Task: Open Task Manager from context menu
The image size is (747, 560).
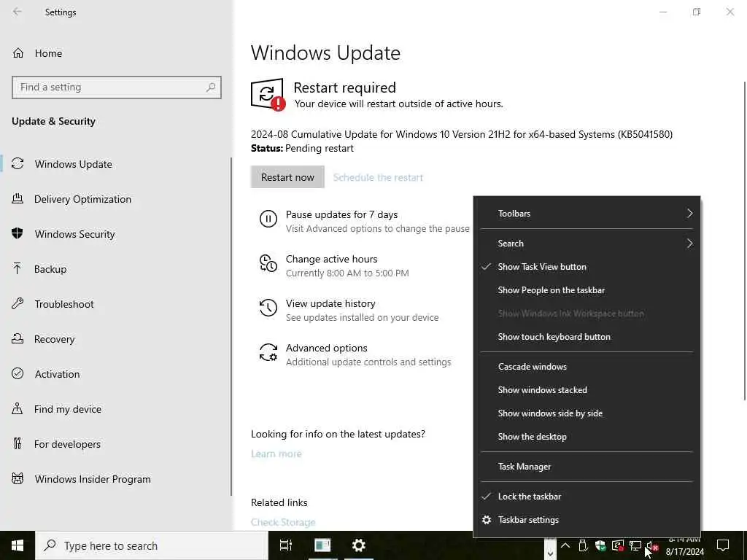Action: (x=587, y=467)
